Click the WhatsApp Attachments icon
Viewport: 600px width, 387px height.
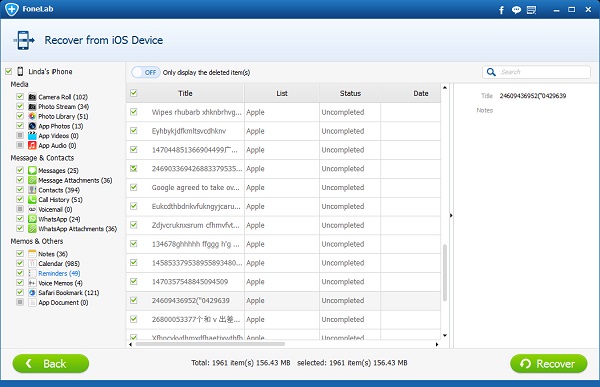pos(32,229)
